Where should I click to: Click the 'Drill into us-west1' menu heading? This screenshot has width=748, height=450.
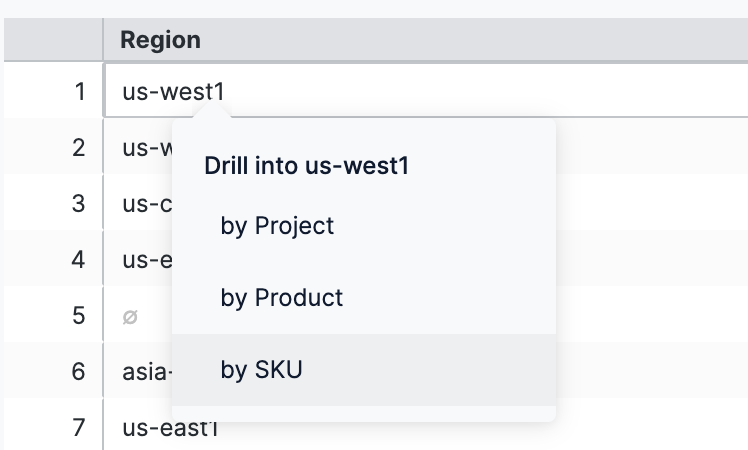click(307, 166)
